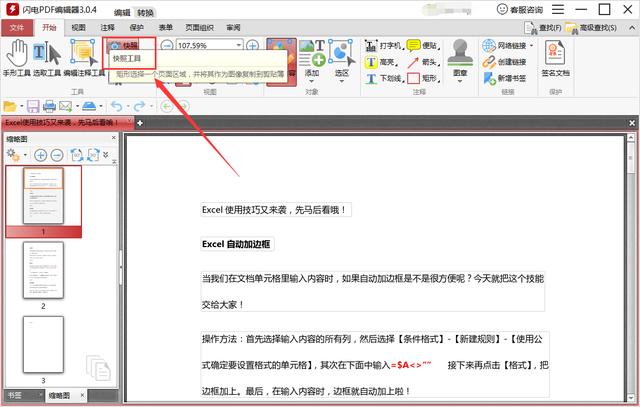Click Add Bookmark (新增书签)
This screenshot has width=640, height=407.
[x=504, y=78]
